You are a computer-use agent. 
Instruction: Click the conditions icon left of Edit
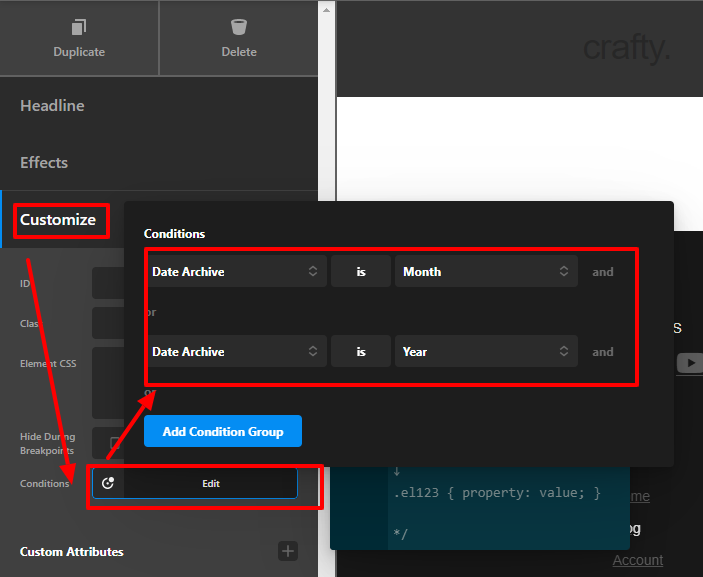pos(108,483)
